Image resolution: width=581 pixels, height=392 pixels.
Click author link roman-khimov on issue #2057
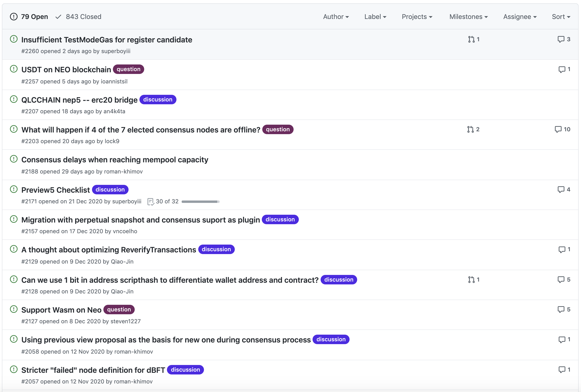coord(133,382)
